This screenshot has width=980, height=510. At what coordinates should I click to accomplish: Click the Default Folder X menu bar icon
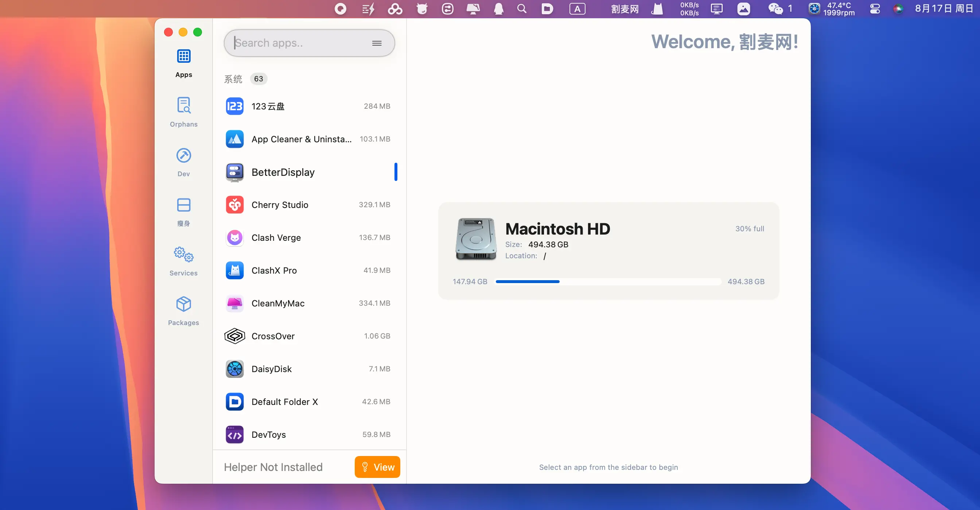tap(547, 8)
